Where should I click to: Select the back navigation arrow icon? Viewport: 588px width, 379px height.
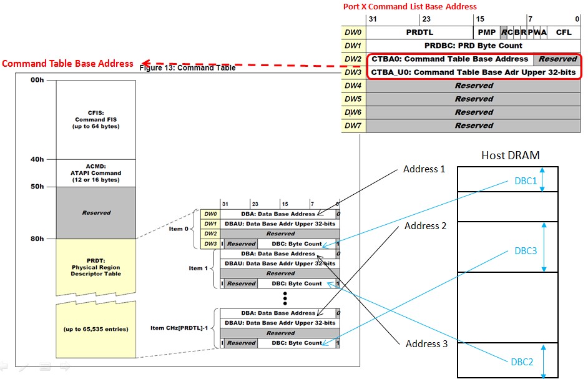pos(3,368)
